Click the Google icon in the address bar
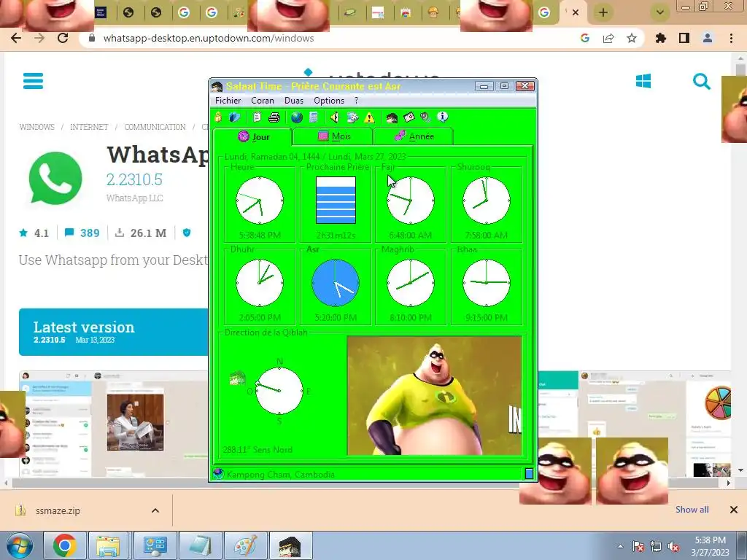The height and width of the screenshot is (560, 747). pyautogui.click(x=585, y=38)
